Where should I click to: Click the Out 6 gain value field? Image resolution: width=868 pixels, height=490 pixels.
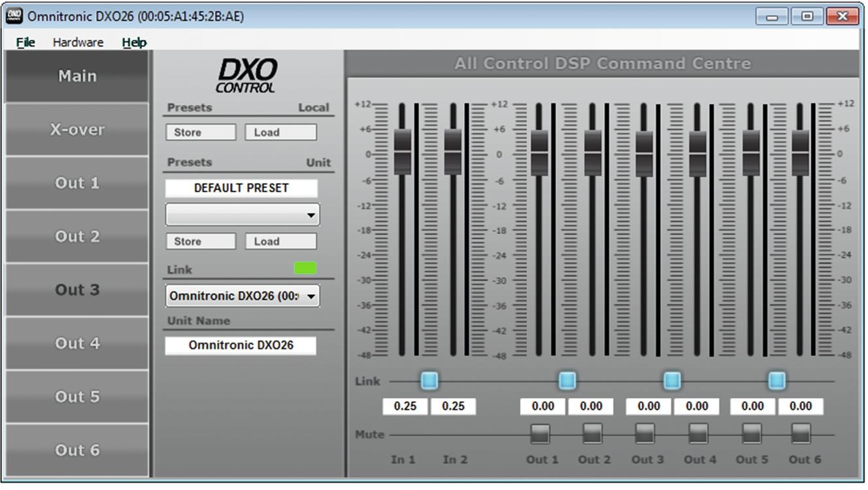click(x=801, y=406)
